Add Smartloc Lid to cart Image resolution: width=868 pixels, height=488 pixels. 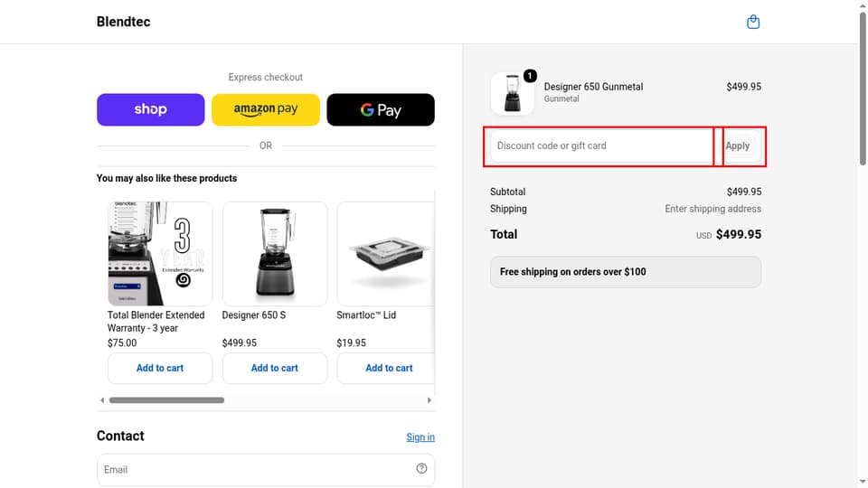pos(386,368)
